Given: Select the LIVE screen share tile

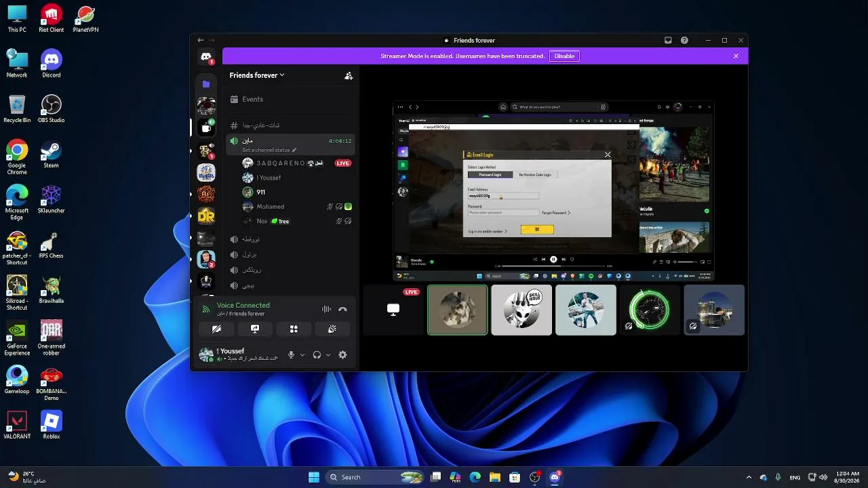Looking at the screenshot, I should click(x=393, y=310).
